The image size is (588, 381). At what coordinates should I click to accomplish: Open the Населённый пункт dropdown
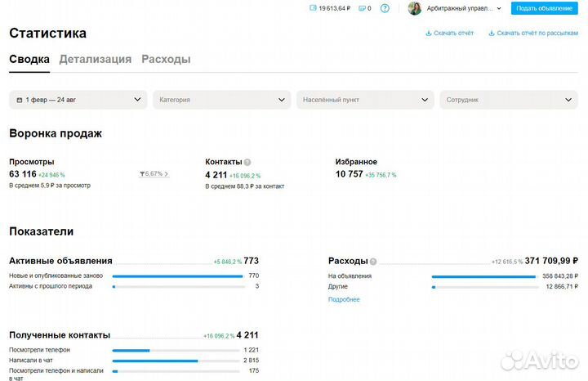tap(364, 100)
